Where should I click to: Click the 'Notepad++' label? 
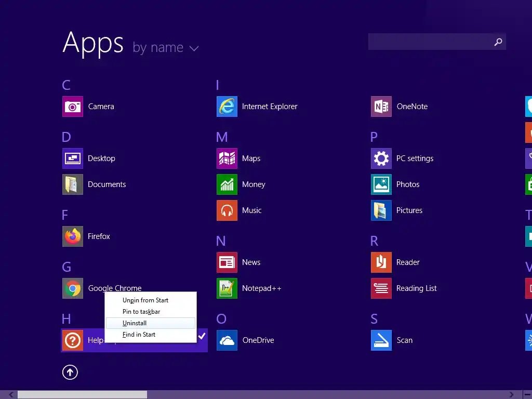[262, 288]
